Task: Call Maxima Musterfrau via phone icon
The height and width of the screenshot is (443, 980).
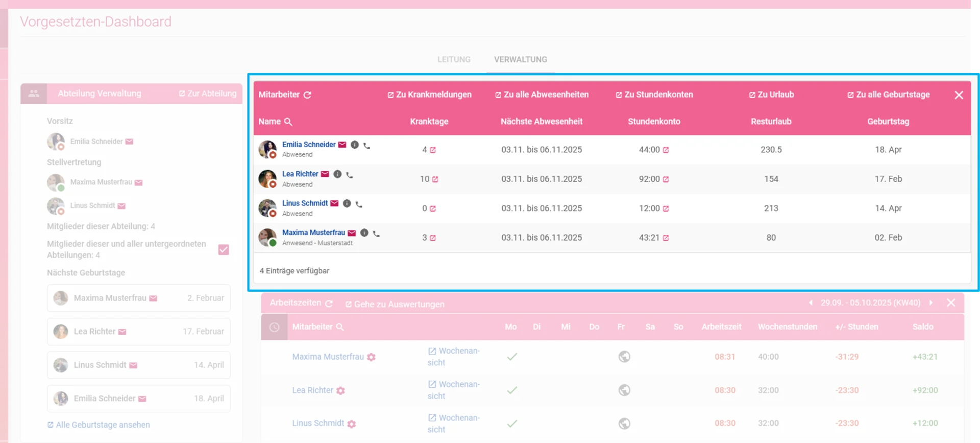Action: 376,234
